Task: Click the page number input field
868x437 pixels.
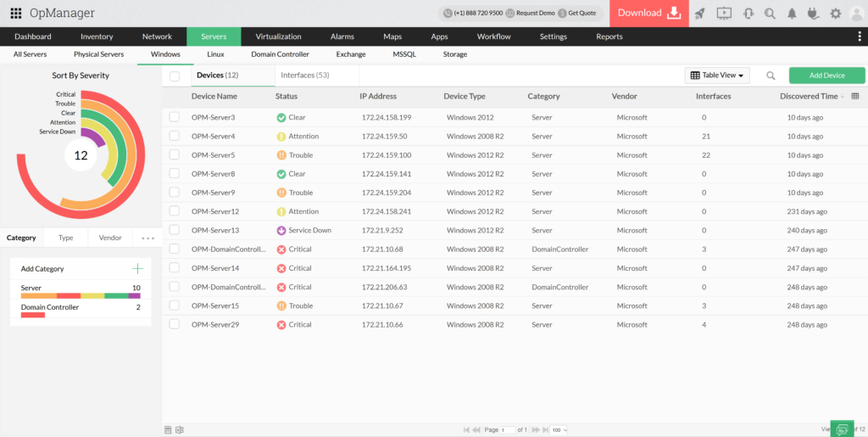Action: [508, 430]
